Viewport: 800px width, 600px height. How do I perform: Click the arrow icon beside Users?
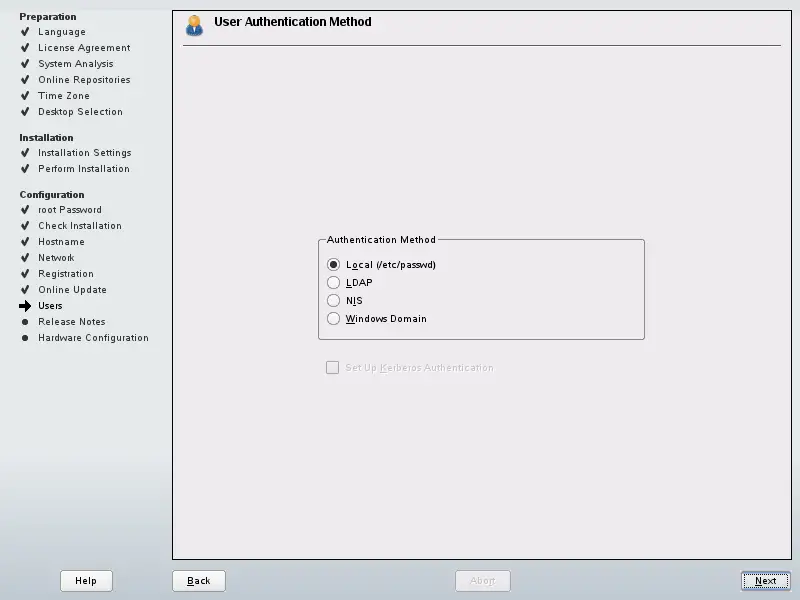[x=25, y=306]
